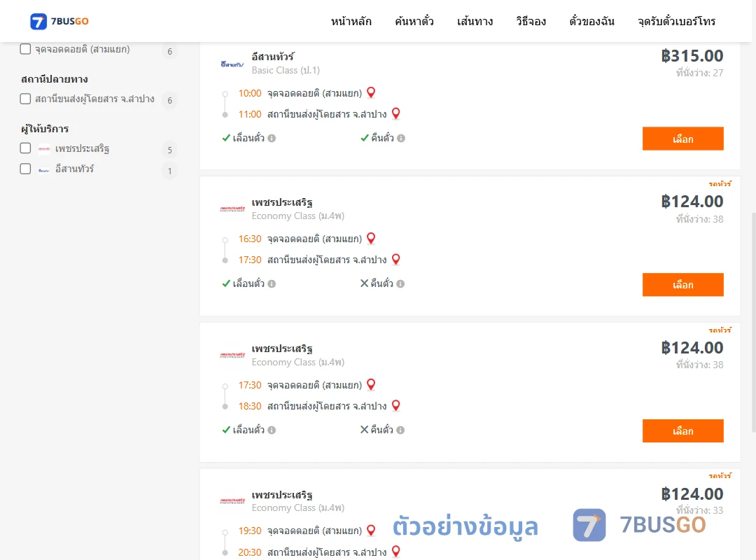The height and width of the screenshot is (560, 756).
Task: Click the เลือก button for 16:30 trip
Action: tap(682, 285)
